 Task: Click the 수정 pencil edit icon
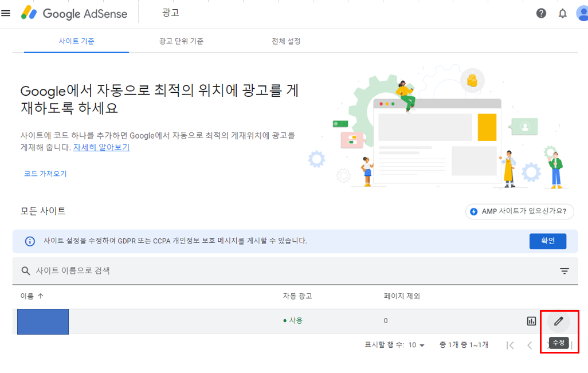(x=558, y=321)
